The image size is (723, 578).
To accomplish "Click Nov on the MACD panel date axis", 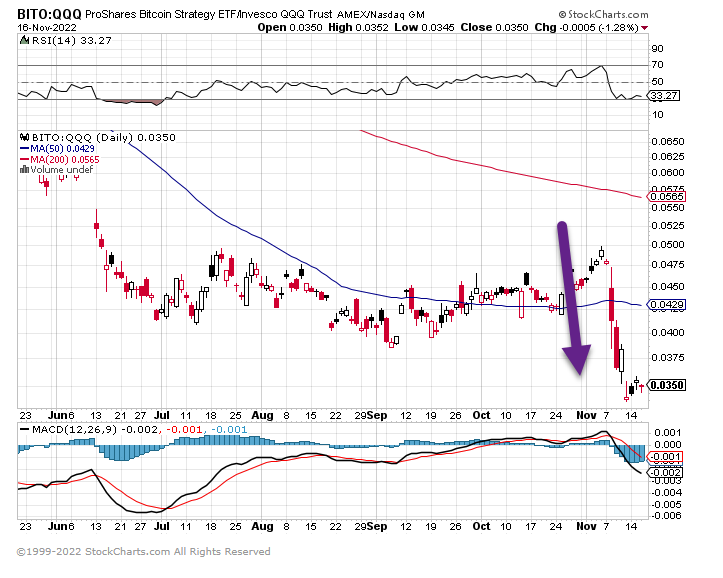I will tap(586, 526).
